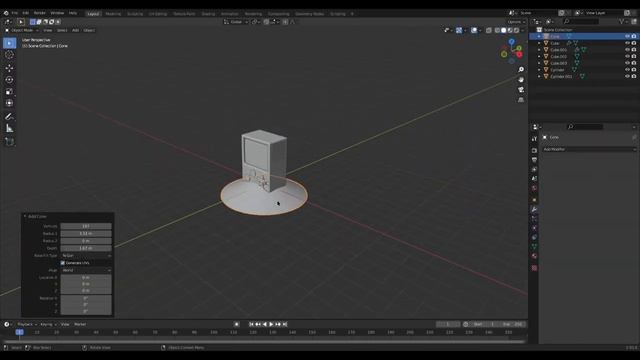Click the viewport zoom magnifier icon
The image size is (640, 360).
[521, 70]
